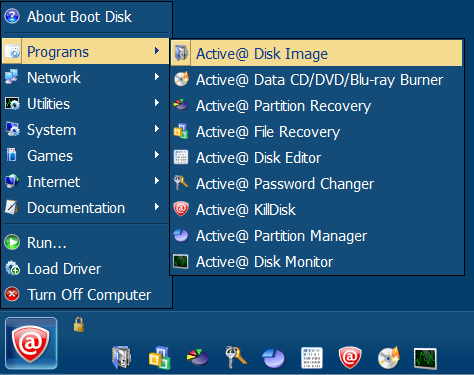Screen dimensions: 474x375
Task: Expand the Utilities submenu arrow
Action: click(157, 103)
